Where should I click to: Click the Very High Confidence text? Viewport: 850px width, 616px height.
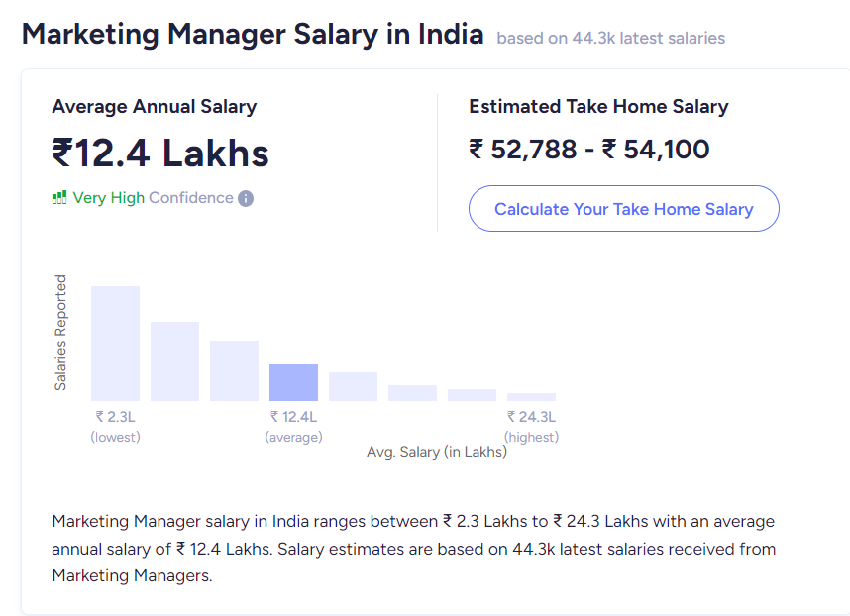pyautogui.click(x=153, y=198)
